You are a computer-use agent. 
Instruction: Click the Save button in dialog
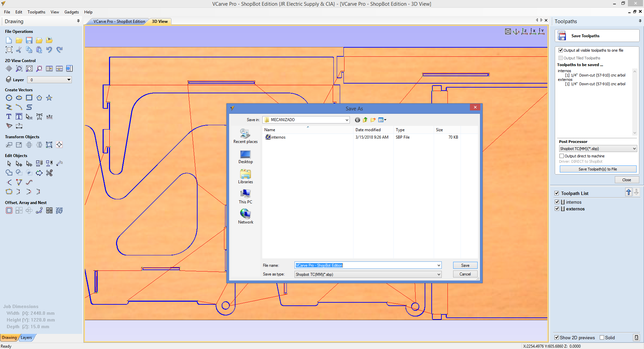(465, 265)
